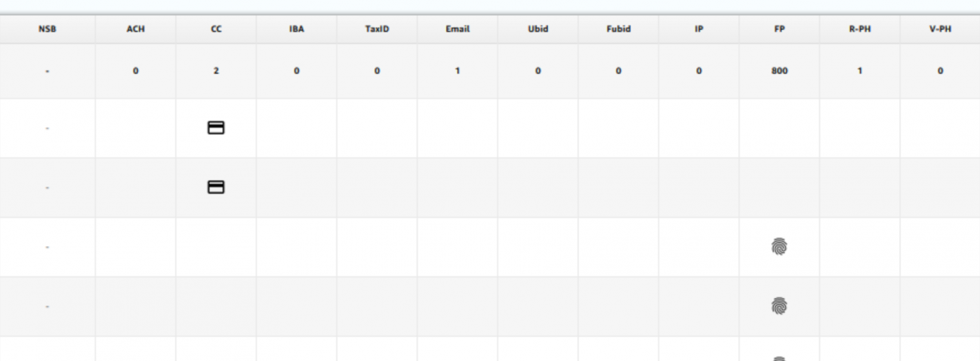Click the fingerprint icon in third row

point(779,247)
